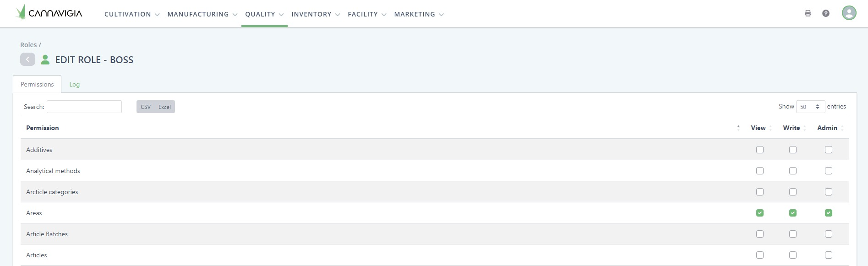Screen dimensions: 868x266
Task: Open the Quality menu
Action: tap(264, 14)
